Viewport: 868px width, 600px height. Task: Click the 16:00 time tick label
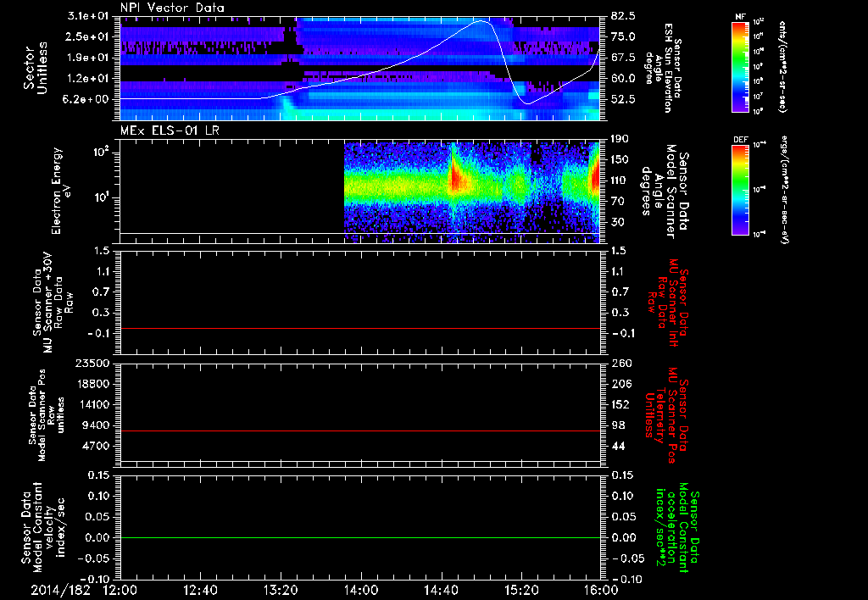[601, 590]
